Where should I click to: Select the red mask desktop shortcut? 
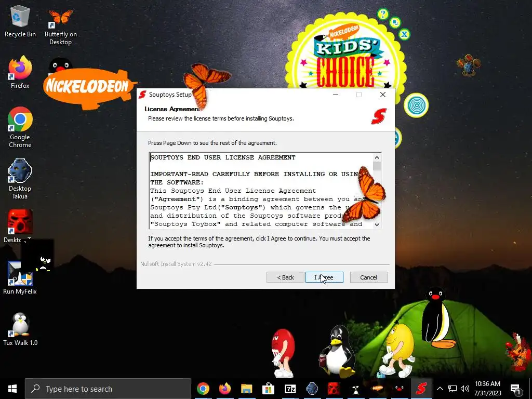[20, 222]
